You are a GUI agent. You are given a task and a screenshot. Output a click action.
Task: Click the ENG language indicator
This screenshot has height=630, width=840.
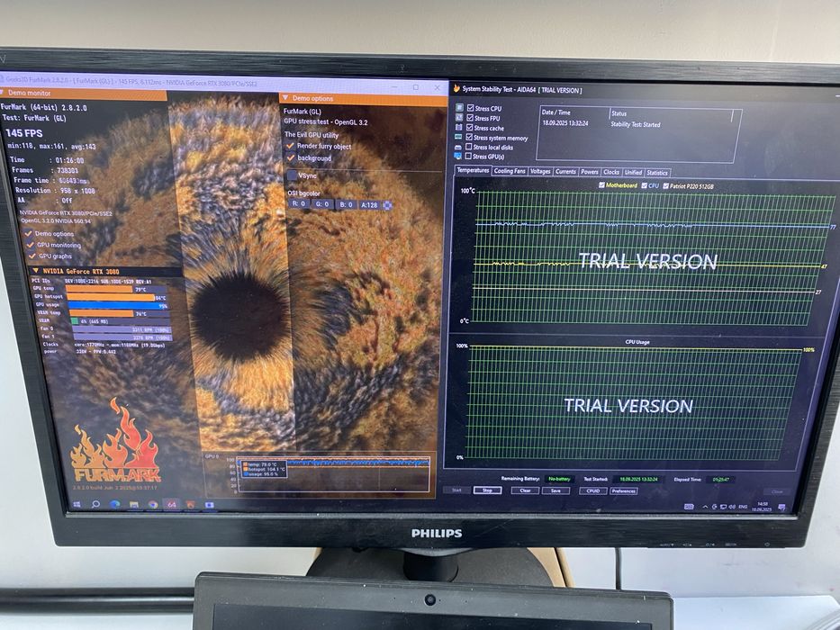(x=743, y=507)
